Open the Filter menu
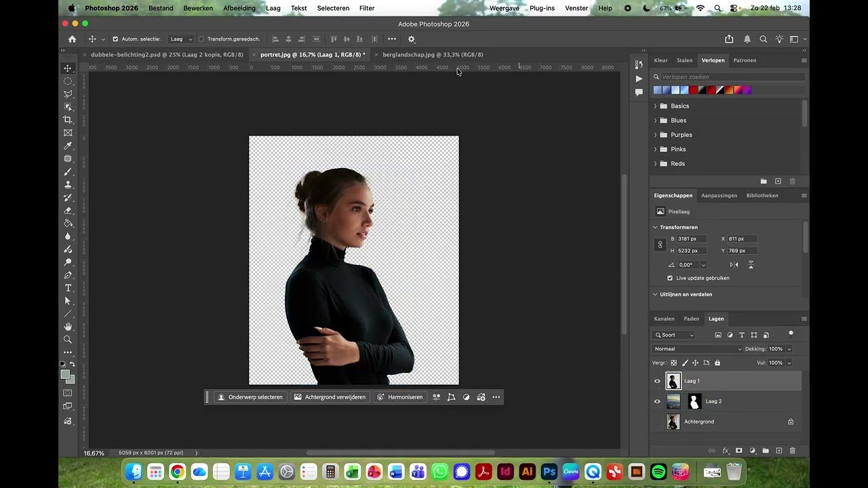The height and width of the screenshot is (488, 868). coord(367,8)
